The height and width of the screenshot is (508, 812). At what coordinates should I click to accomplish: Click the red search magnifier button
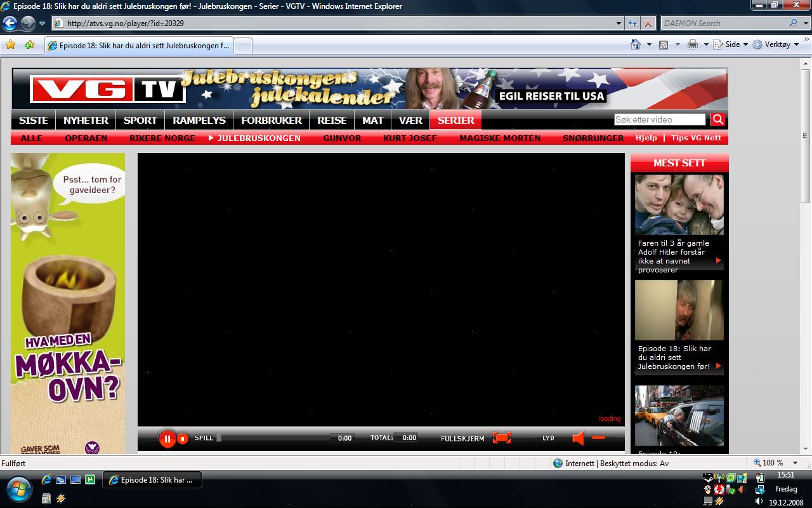[717, 119]
